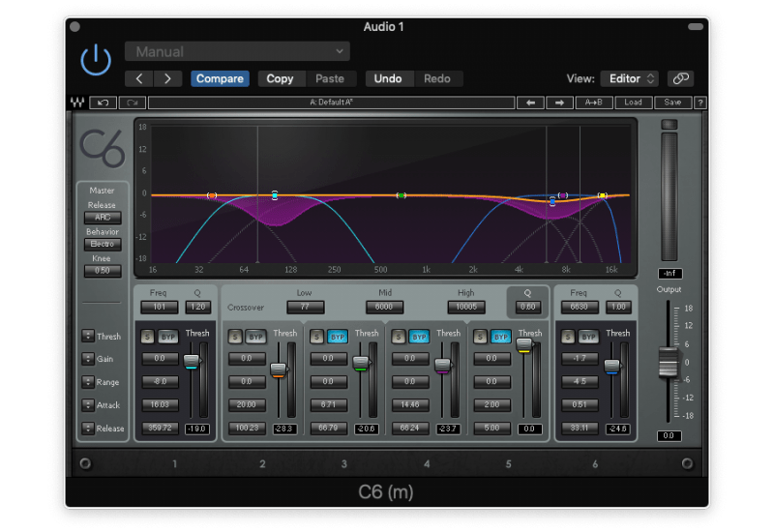
Task: Click band 1 release value 359.72
Action: (x=161, y=428)
